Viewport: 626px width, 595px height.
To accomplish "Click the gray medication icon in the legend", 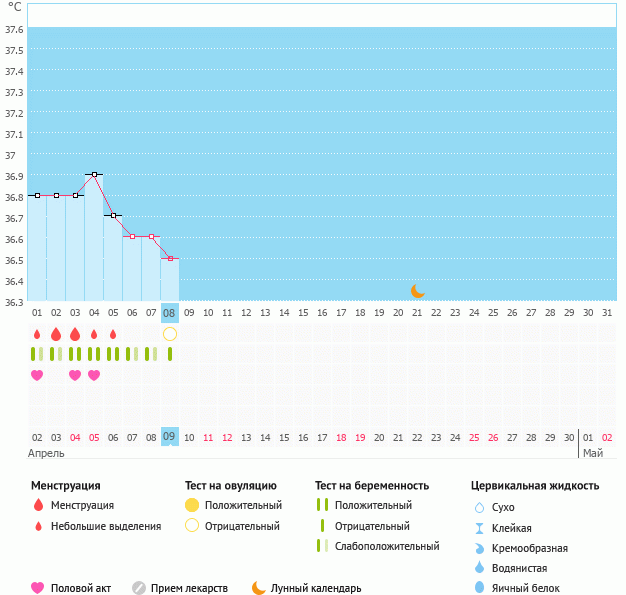I will click(x=139, y=588).
